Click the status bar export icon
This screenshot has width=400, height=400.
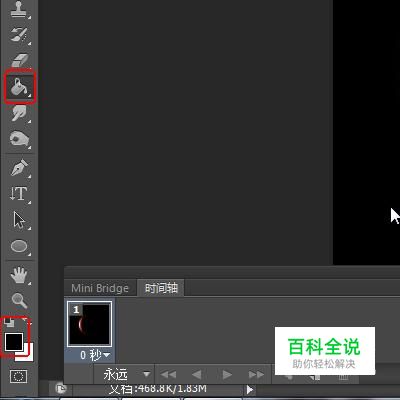coord(61,389)
